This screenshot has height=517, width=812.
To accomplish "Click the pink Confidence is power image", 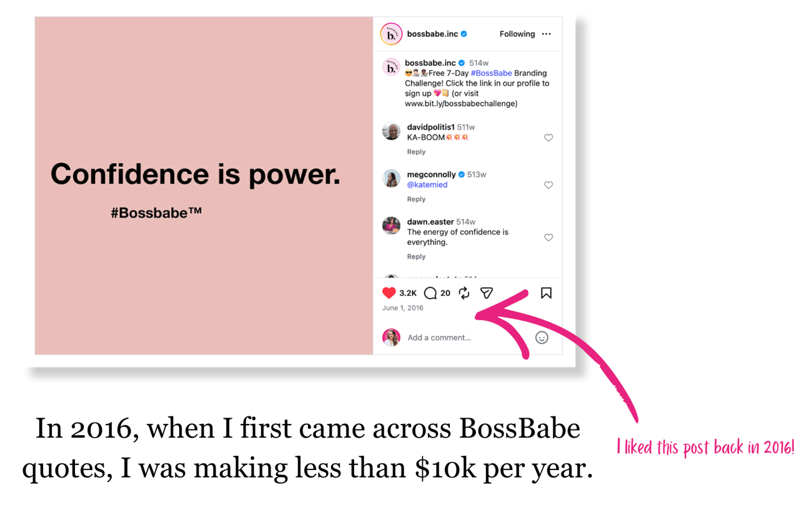I will (x=204, y=186).
